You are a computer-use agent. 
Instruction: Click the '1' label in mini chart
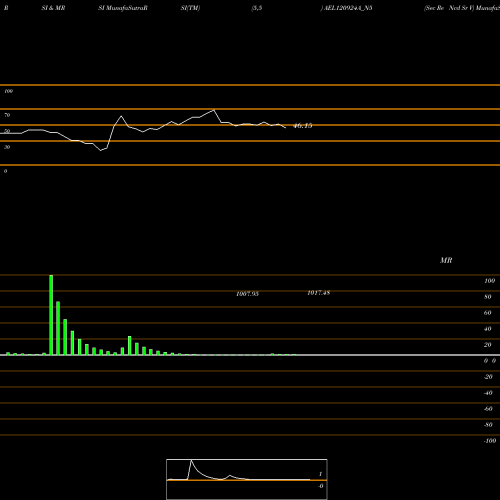coord(321,474)
